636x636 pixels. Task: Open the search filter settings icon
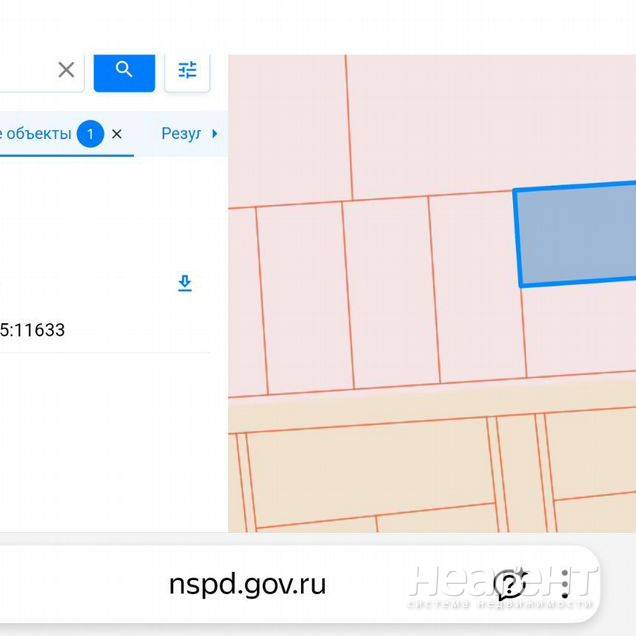187,70
